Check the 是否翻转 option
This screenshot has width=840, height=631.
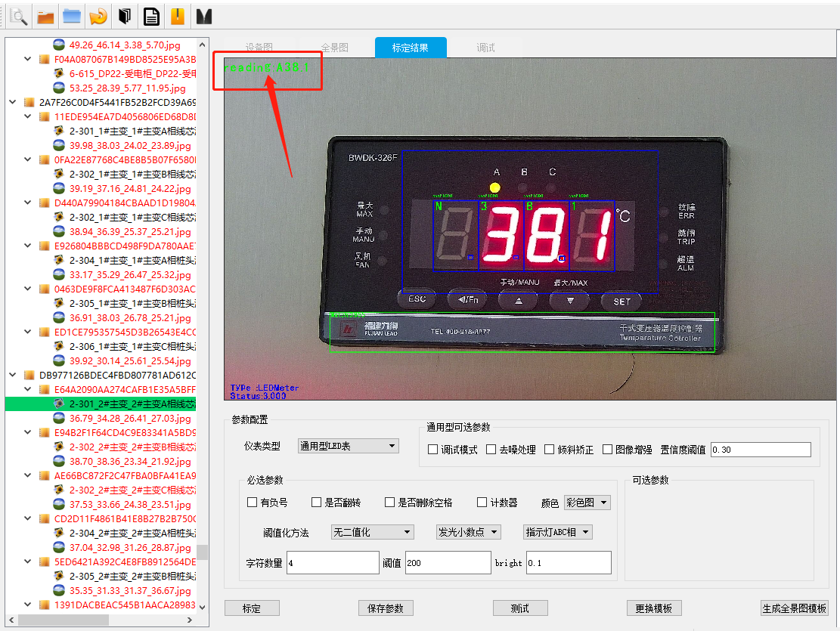click(x=317, y=503)
